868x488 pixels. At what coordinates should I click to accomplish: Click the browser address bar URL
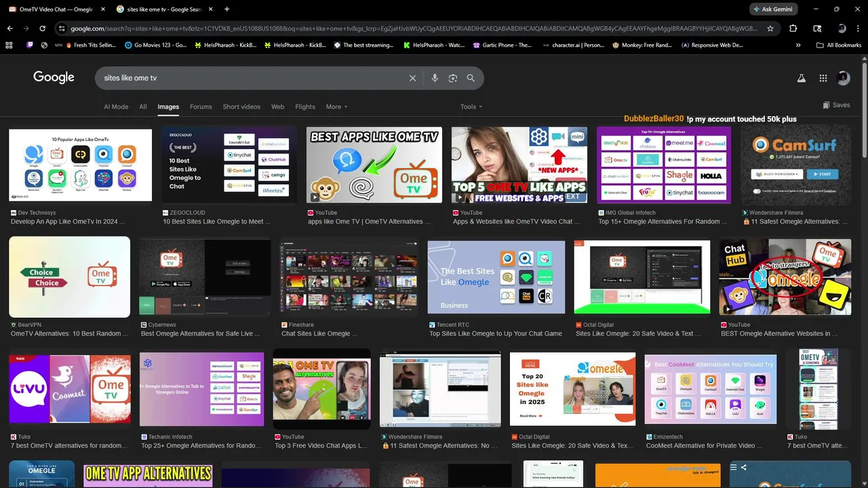414,28
